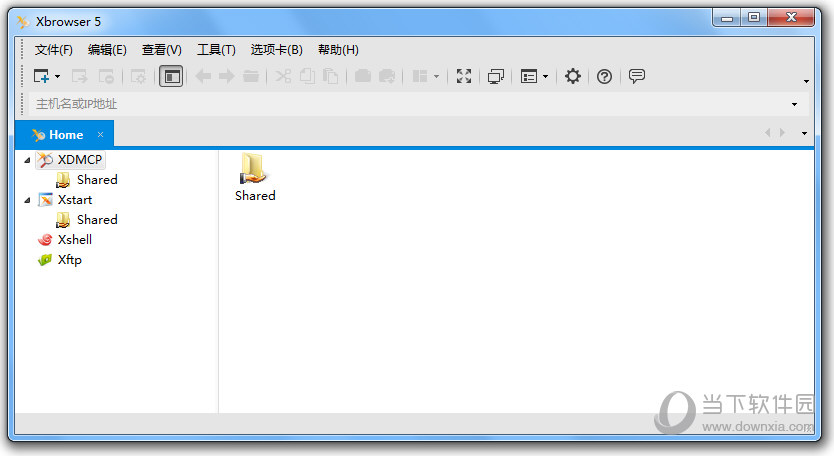Click the Cut scissors icon

pos(283,76)
